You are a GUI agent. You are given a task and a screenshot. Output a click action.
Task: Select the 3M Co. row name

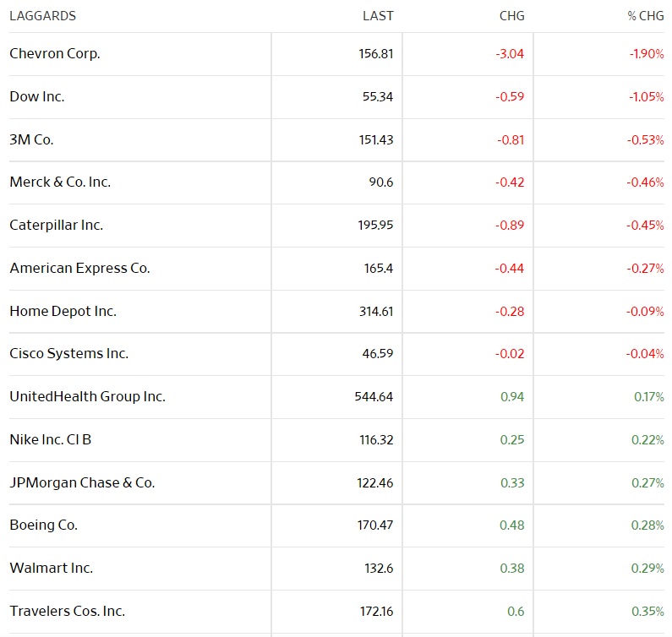[31, 139]
